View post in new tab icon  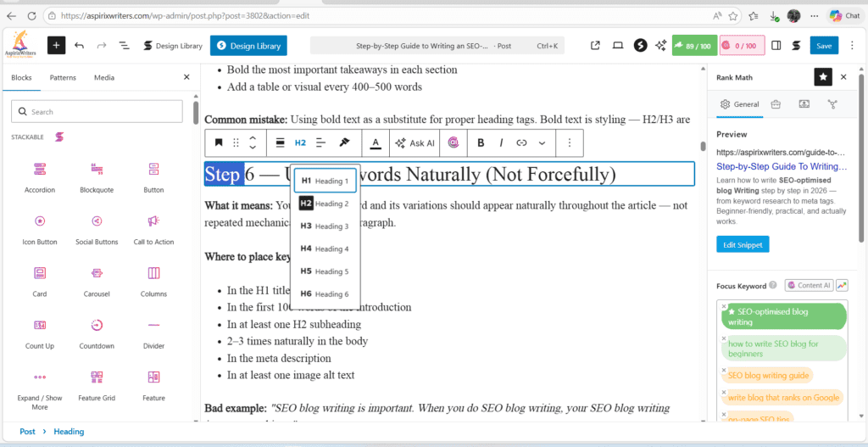point(596,46)
